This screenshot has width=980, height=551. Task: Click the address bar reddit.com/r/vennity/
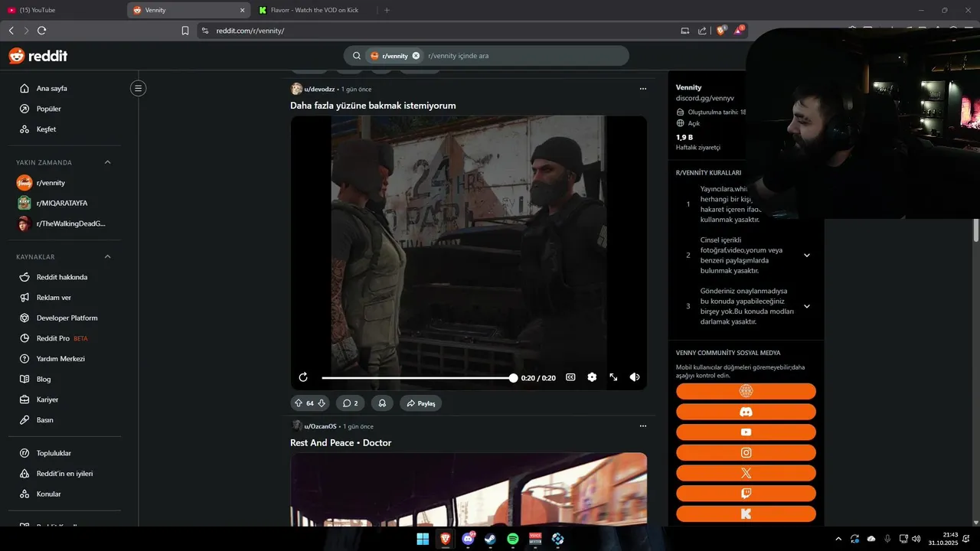436,31
